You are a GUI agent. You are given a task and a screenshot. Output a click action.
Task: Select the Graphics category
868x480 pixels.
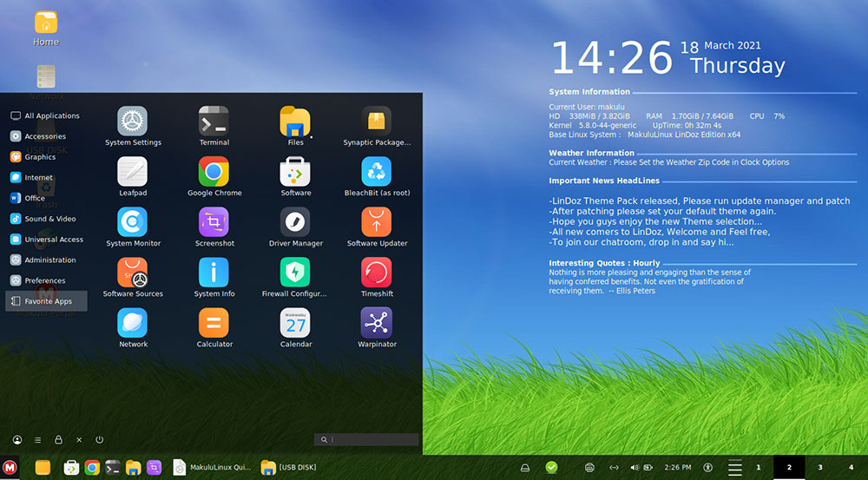coord(46,157)
